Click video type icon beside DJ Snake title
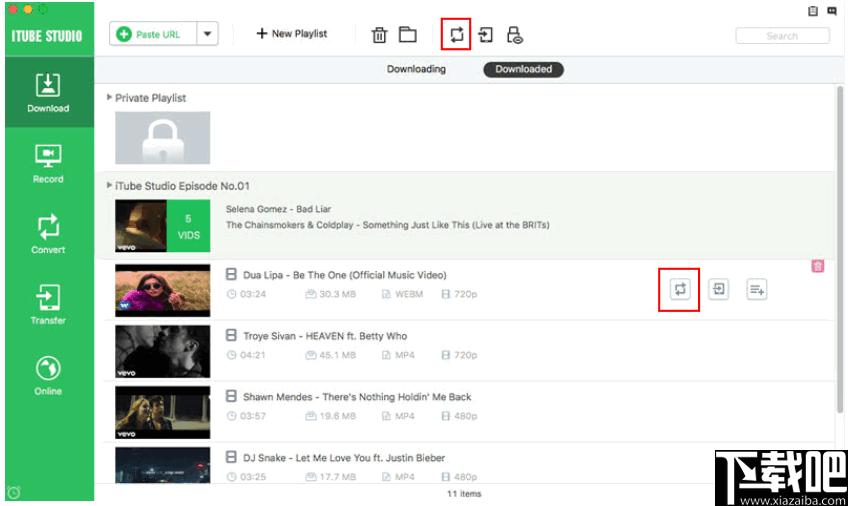The image size is (850, 506). 231,457
